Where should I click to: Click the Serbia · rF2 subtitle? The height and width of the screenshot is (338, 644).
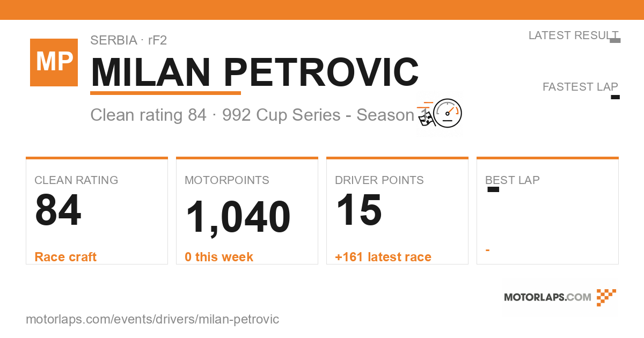coord(129,40)
